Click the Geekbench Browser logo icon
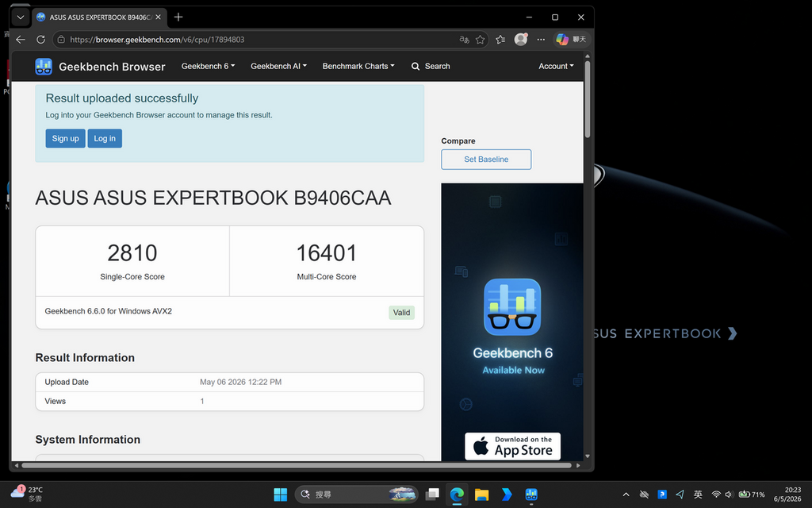The height and width of the screenshot is (508, 812). 44,67
